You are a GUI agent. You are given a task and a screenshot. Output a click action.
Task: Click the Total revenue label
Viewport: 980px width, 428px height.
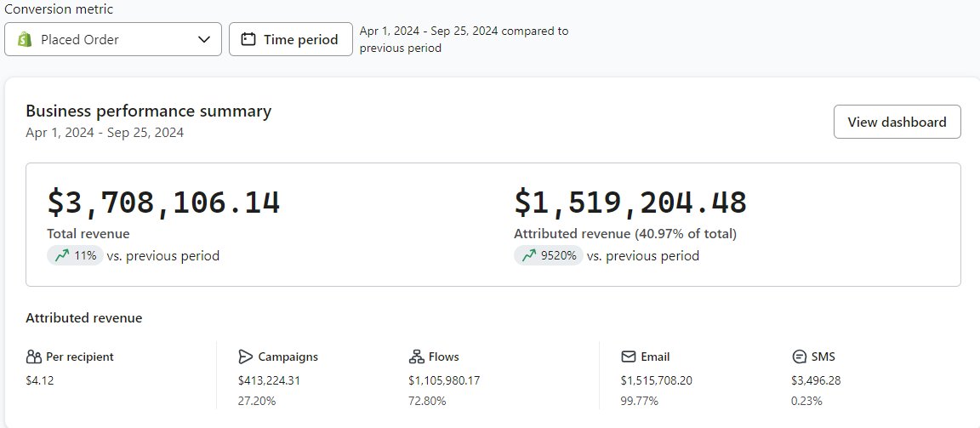[88, 234]
